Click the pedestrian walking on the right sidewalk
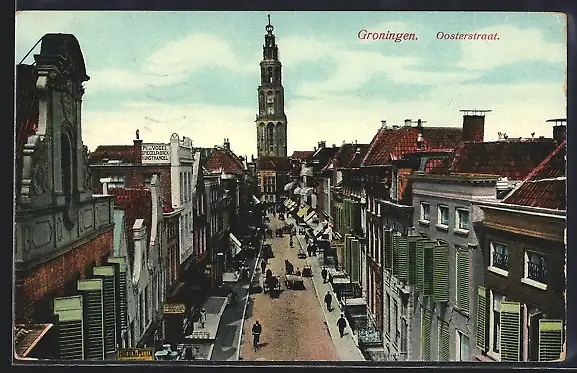Viewport: 577px width, 373px height. pos(341,326)
